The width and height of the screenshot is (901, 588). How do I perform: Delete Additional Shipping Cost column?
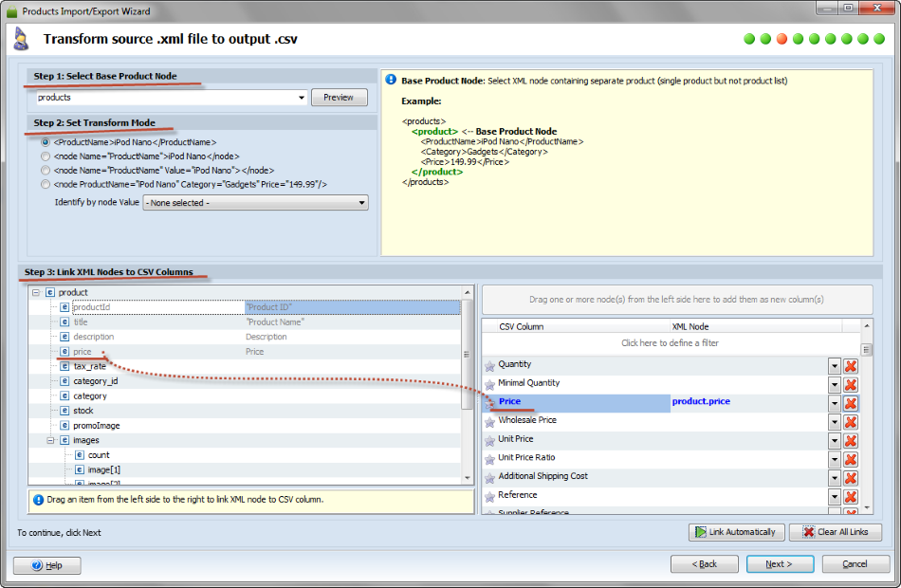click(851, 478)
